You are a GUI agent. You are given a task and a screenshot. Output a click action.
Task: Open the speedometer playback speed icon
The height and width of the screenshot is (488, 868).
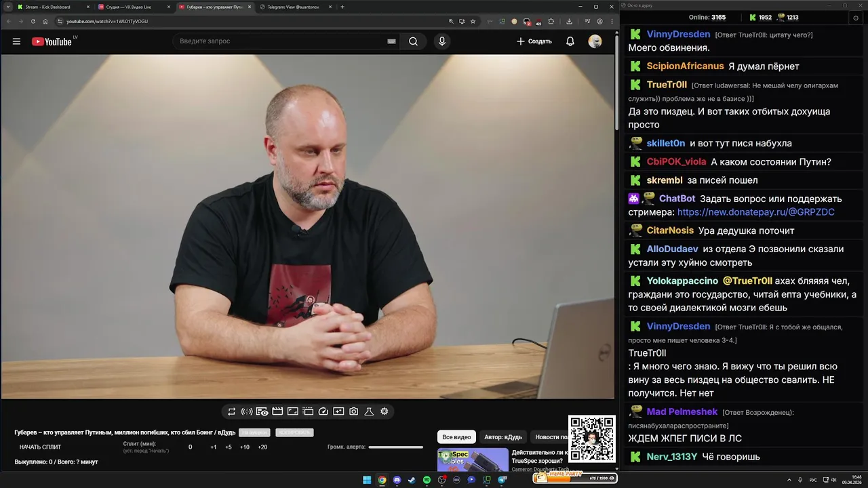[x=323, y=411]
